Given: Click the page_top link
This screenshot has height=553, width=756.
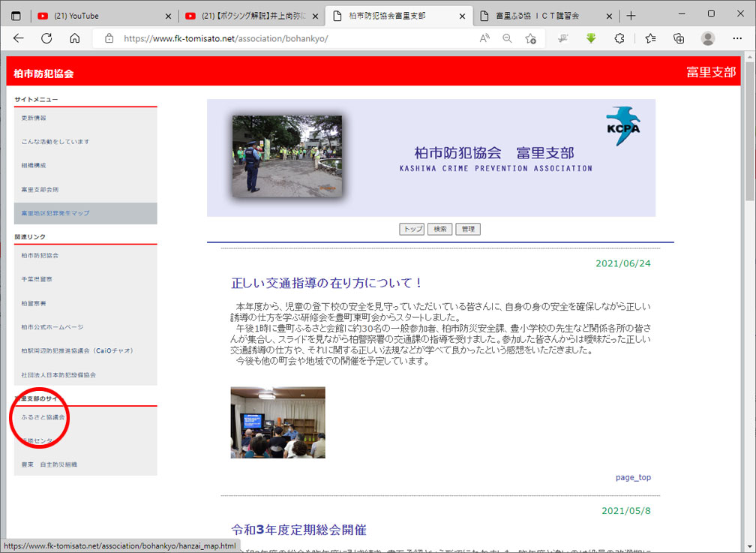Looking at the screenshot, I should pyautogui.click(x=633, y=477).
